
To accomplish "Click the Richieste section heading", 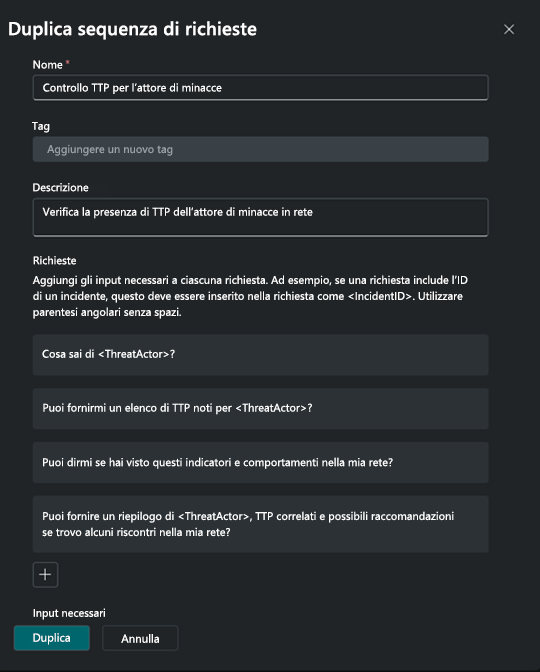I will (x=54, y=261).
